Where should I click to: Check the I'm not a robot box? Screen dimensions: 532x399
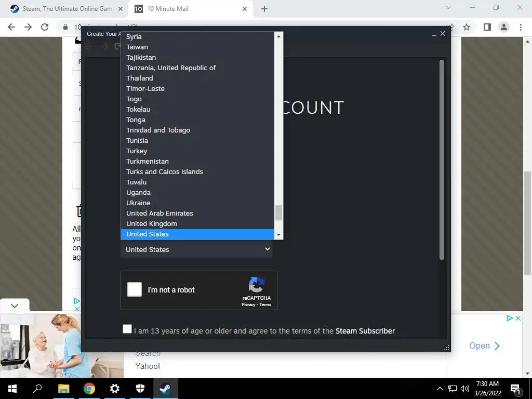pyautogui.click(x=135, y=290)
